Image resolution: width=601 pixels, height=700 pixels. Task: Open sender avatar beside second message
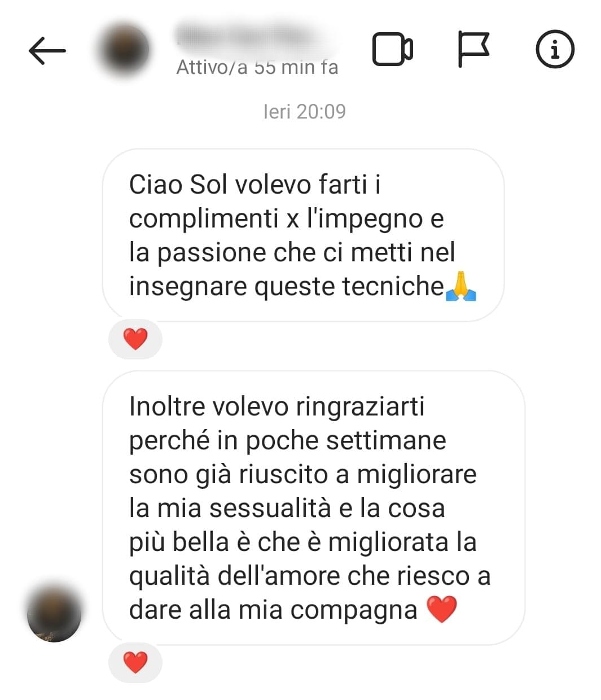[54, 614]
